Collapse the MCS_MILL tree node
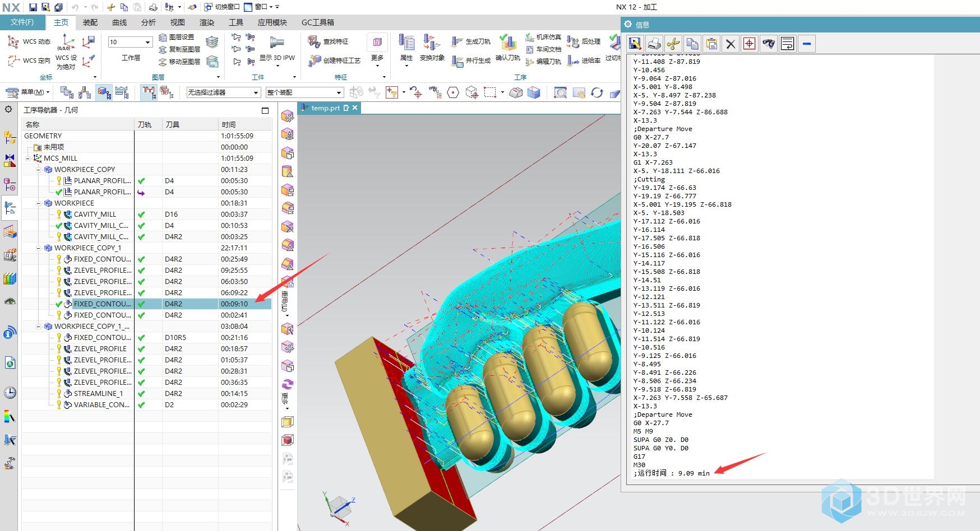This screenshot has height=531, width=980. (28, 158)
